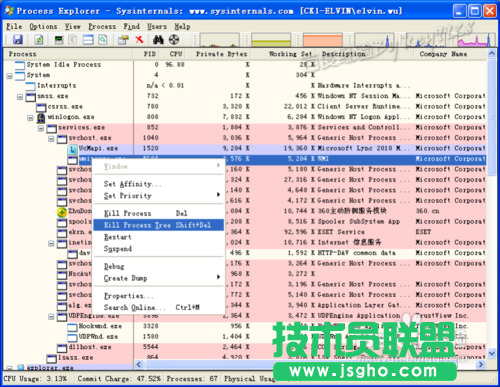Click the horizontal scrollbar left arrow

tap(139, 365)
